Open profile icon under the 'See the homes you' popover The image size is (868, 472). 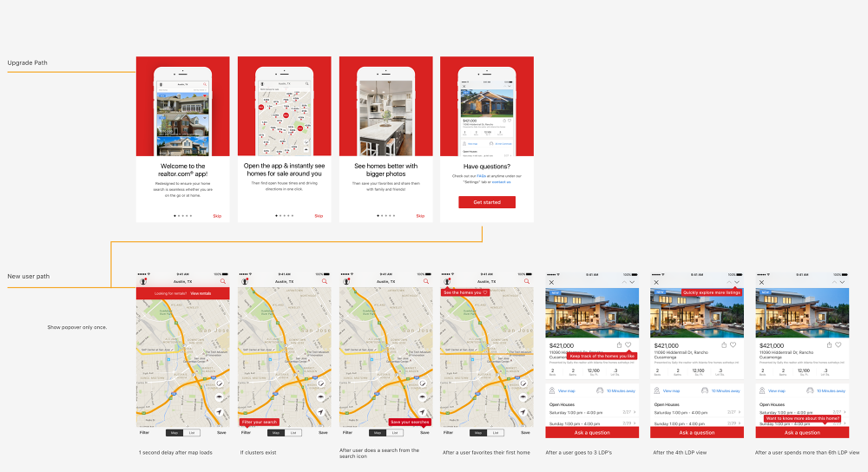tap(447, 281)
